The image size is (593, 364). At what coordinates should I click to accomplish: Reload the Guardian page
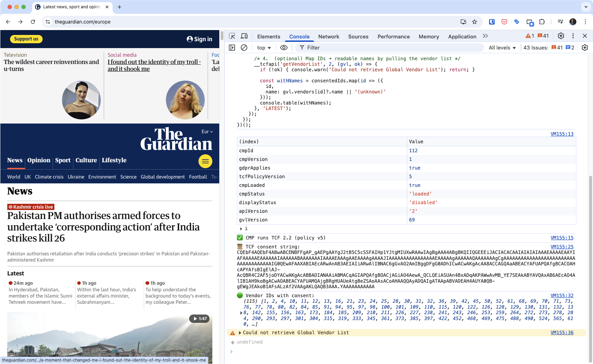coord(33,22)
